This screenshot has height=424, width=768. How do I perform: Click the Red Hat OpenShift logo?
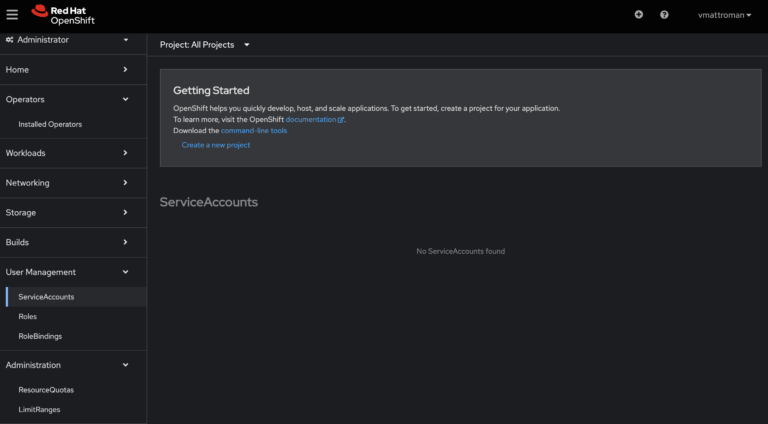pos(63,15)
